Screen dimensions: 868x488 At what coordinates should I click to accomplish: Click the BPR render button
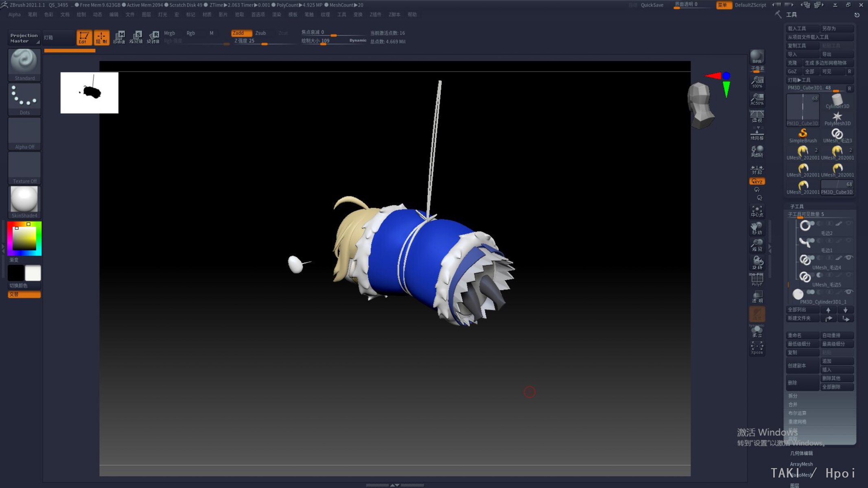[x=757, y=57]
